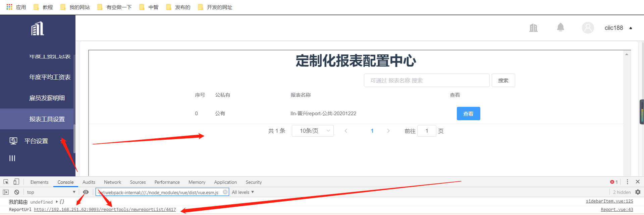Toggle the DevTools device toolbar icon
The width and height of the screenshot is (644, 215).
[x=16, y=182]
